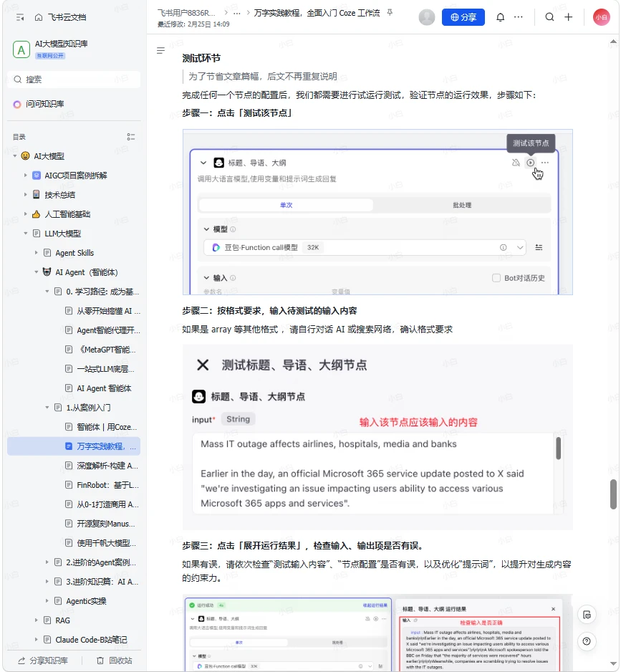Click the 问问知识库 assistant icon
The height and width of the screenshot is (672, 621).
(x=17, y=104)
